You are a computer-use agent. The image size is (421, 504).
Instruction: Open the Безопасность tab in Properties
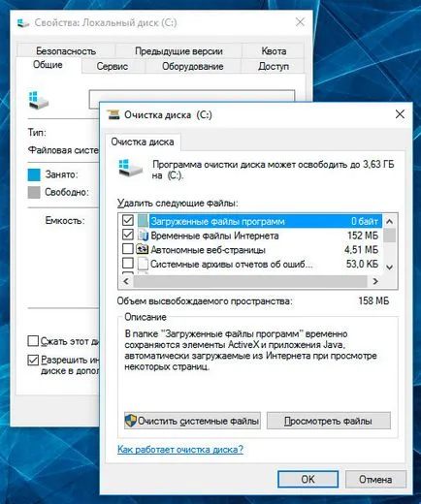pyautogui.click(x=66, y=51)
